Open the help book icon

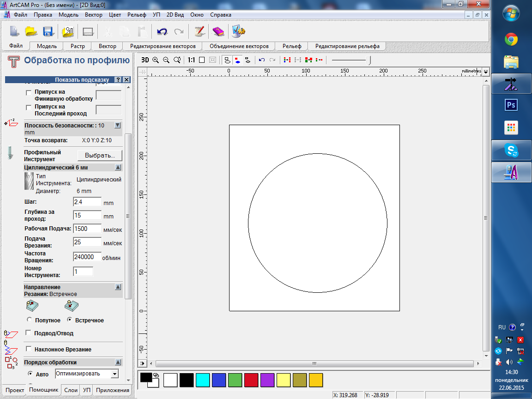(218, 31)
